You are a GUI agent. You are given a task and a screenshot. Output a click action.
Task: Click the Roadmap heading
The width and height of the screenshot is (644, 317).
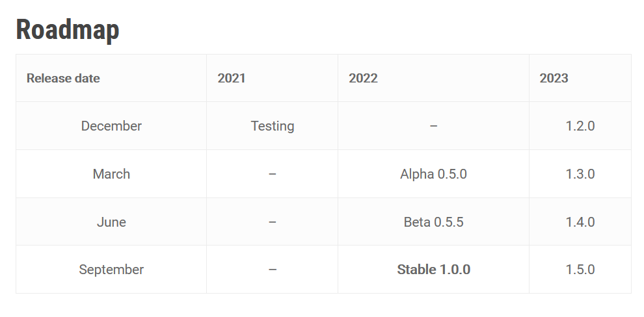[x=68, y=30]
